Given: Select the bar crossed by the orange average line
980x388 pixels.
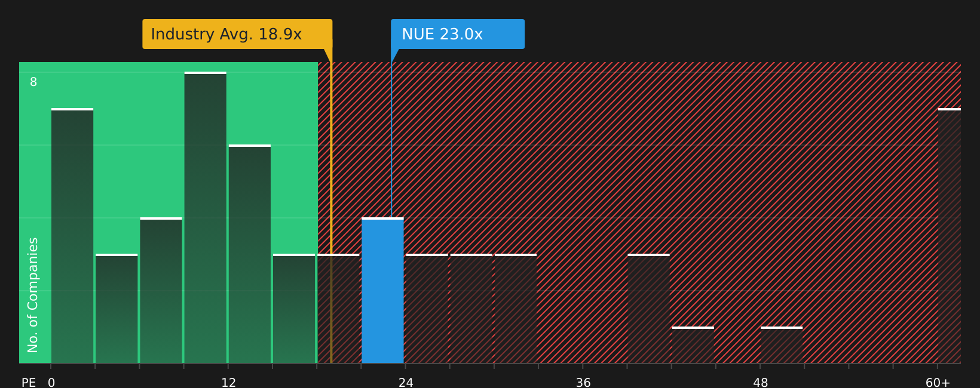Looking at the screenshot, I should point(338,309).
